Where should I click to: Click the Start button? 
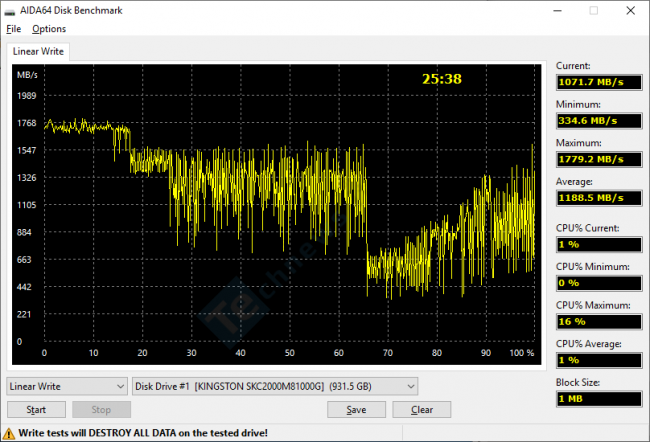pyautogui.click(x=36, y=410)
